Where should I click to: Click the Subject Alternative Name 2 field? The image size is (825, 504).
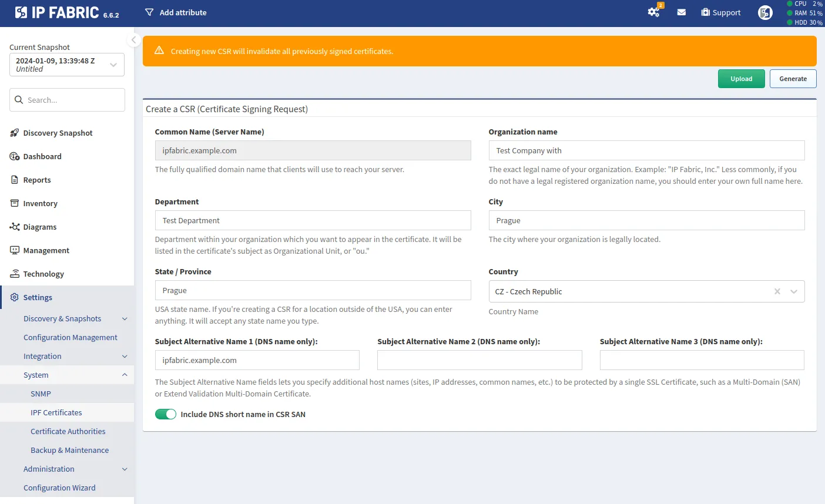click(479, 360)
